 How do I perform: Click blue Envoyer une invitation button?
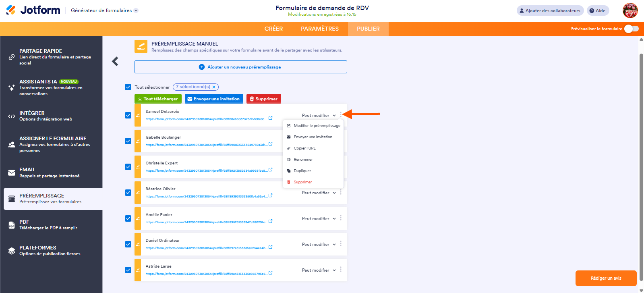[214, 99]
